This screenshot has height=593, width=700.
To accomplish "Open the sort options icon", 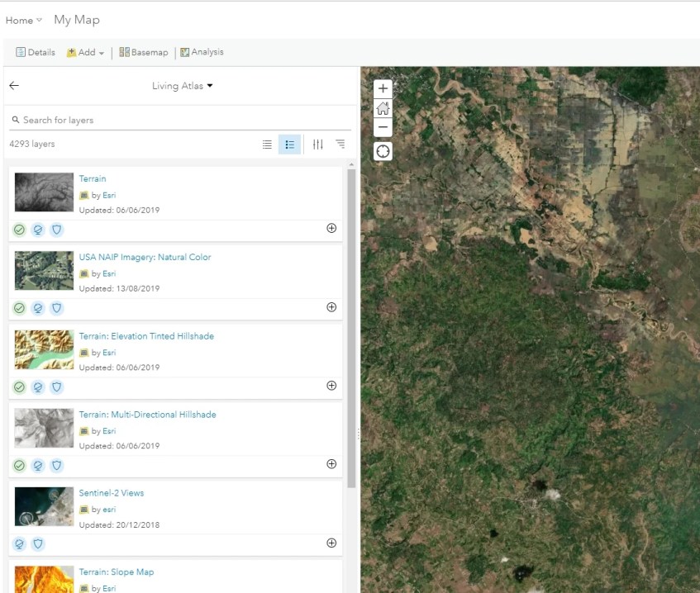I will tap(340, 145).
